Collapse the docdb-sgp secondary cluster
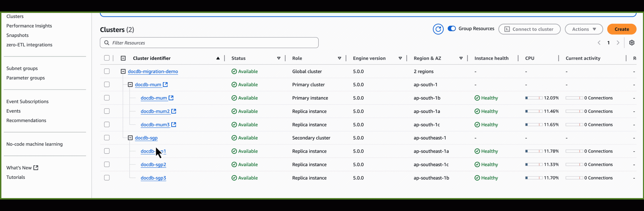 130,138
